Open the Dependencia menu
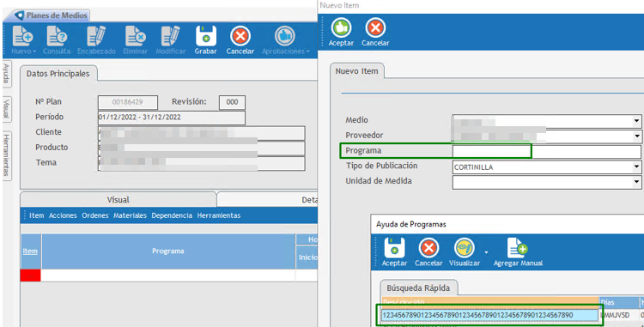 (172, 215)
